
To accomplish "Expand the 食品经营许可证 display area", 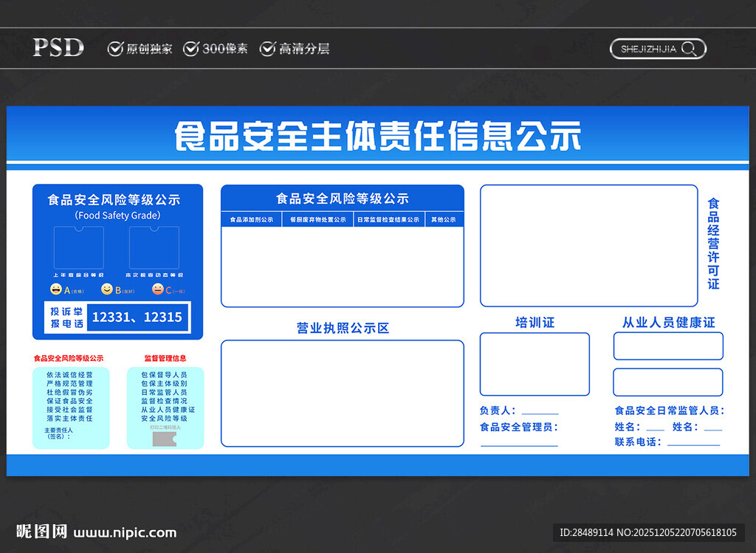I will tap(588, 245).
